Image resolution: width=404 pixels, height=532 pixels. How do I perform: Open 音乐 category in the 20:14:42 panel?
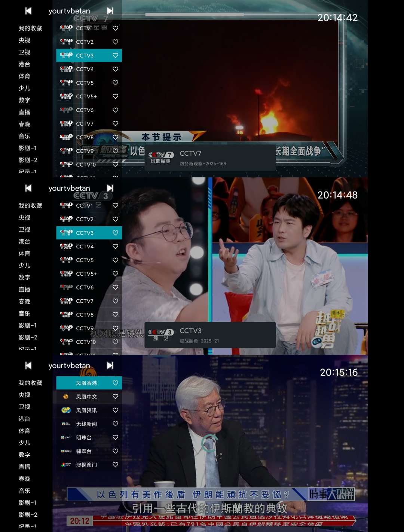24,136
